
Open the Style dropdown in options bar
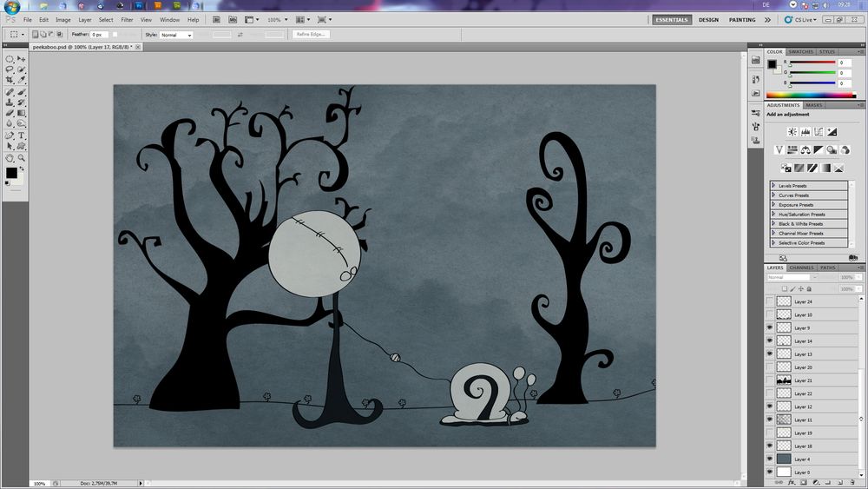coord(176,35)
